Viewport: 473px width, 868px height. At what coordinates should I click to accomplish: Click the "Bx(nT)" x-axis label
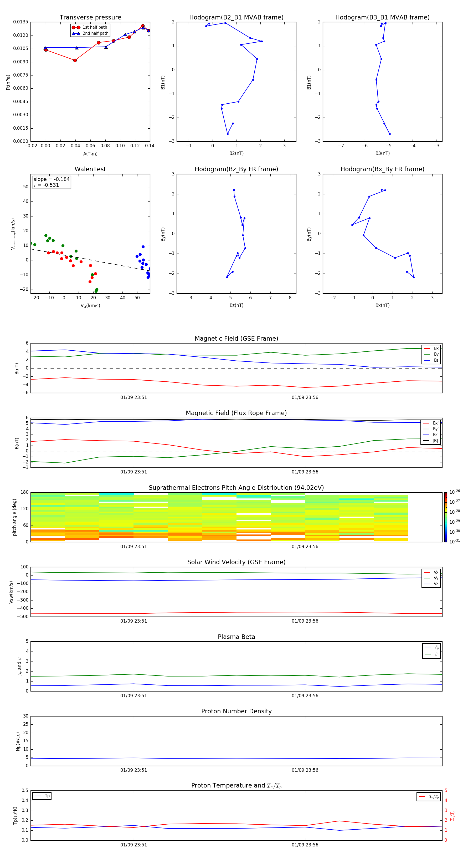[382, 305]
